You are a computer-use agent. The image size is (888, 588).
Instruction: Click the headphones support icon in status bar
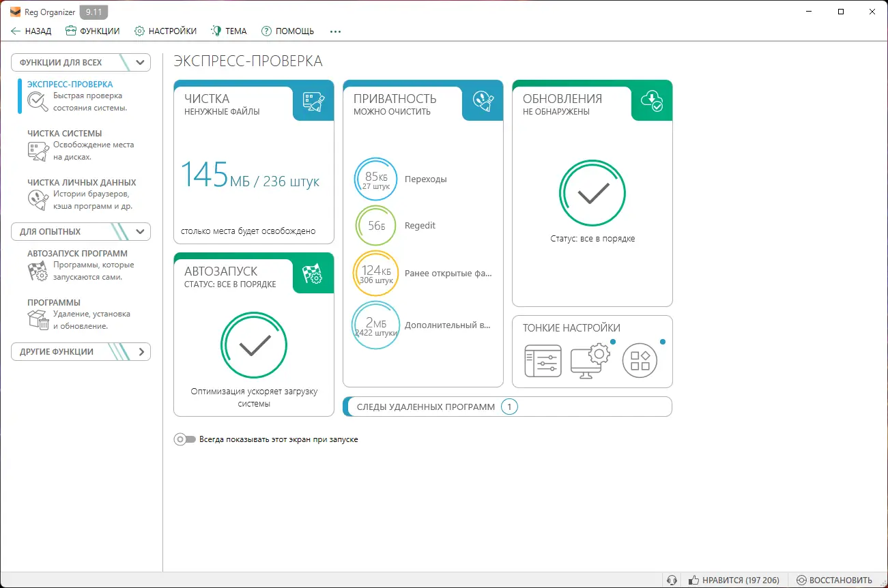(x=672, y=579)
